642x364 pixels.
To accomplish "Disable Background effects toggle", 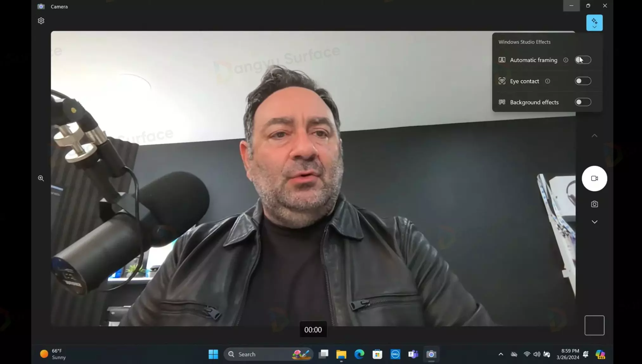I will click(583, 102).
